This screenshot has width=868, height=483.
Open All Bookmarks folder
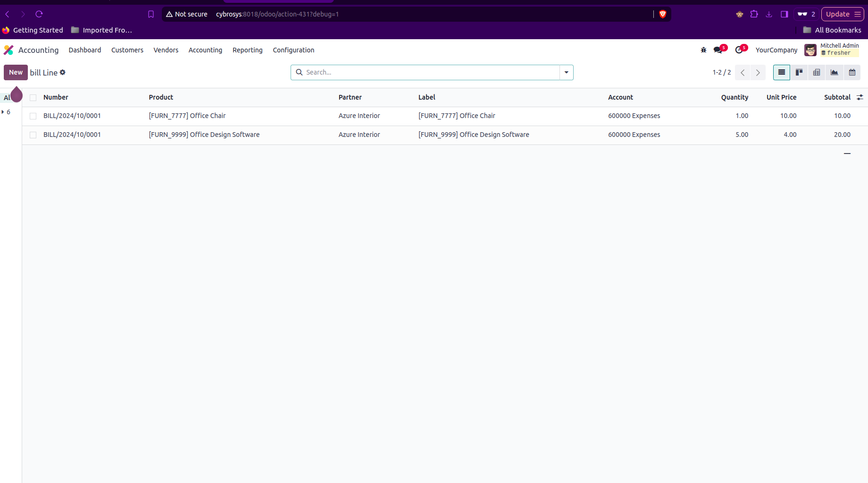[x=832, y=30]
